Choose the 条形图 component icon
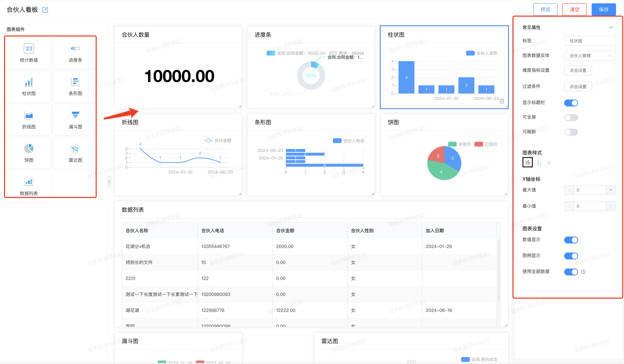 75,86
